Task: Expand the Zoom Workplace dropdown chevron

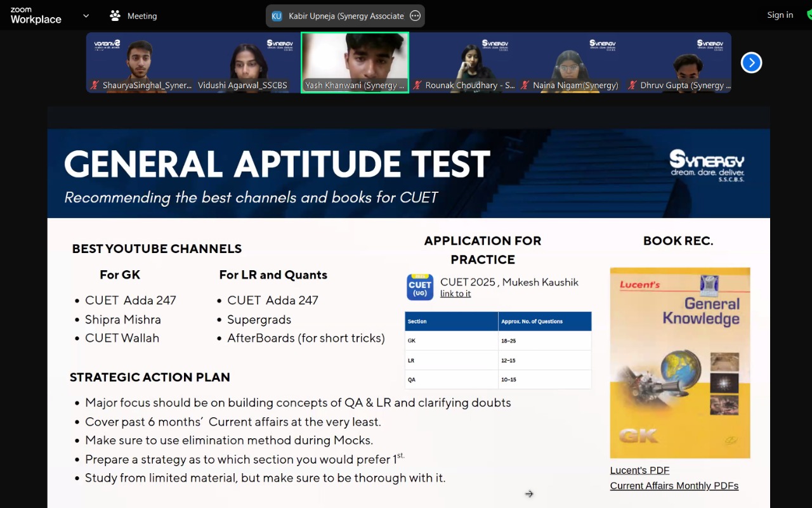Action: point(86,16)
